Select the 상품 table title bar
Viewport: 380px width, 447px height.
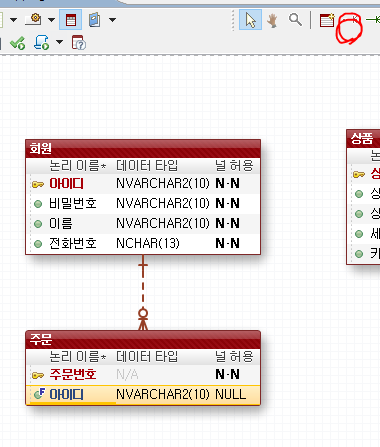(363, 138)
